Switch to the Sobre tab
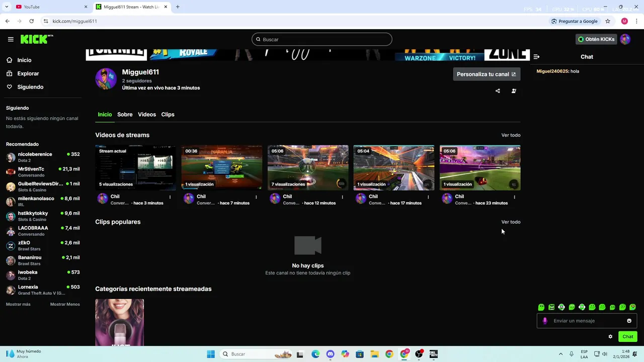The height and width of the screenshot is (362, 644). (x=125, y=115)
